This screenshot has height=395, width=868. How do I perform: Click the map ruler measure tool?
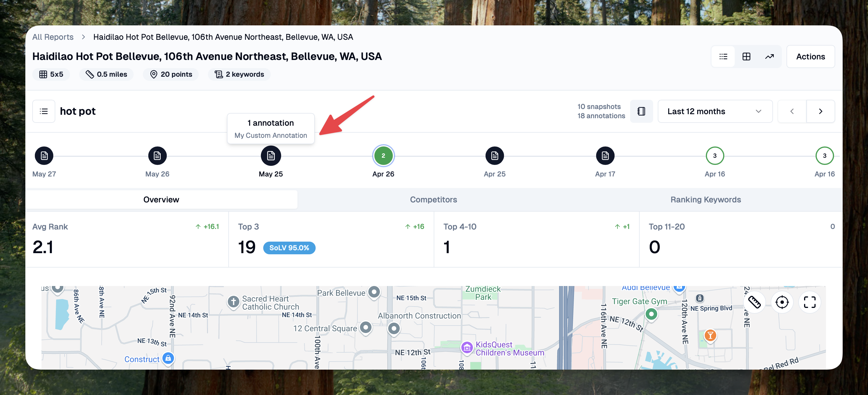(x=754, y=302)
